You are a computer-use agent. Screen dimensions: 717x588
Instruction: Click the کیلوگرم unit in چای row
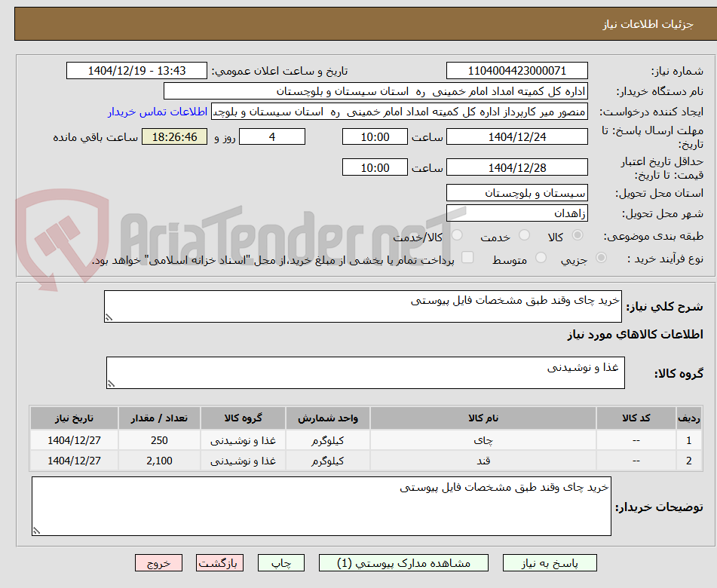328,440
